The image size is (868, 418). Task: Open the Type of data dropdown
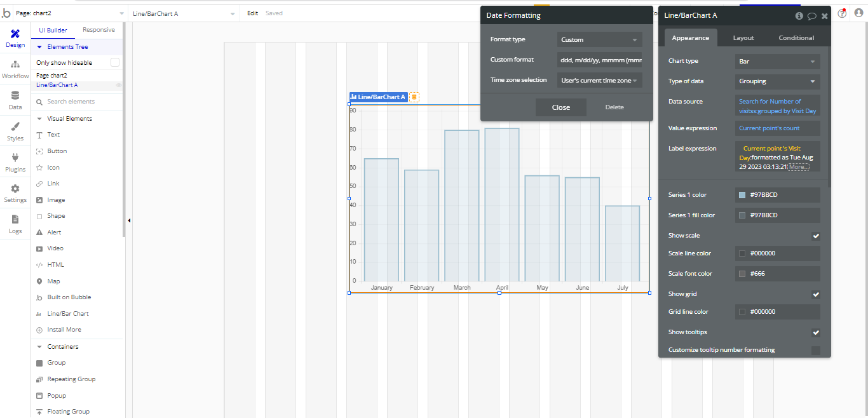[778, 81]
